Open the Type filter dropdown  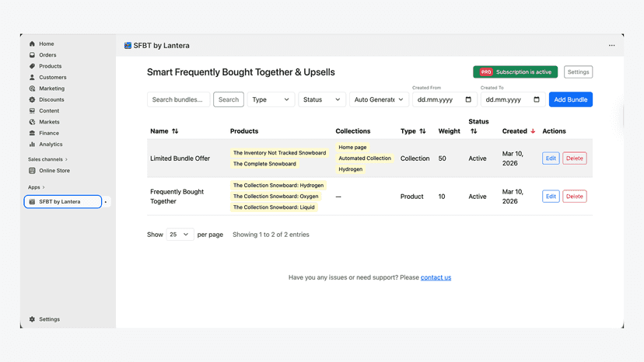coord(271,99)
